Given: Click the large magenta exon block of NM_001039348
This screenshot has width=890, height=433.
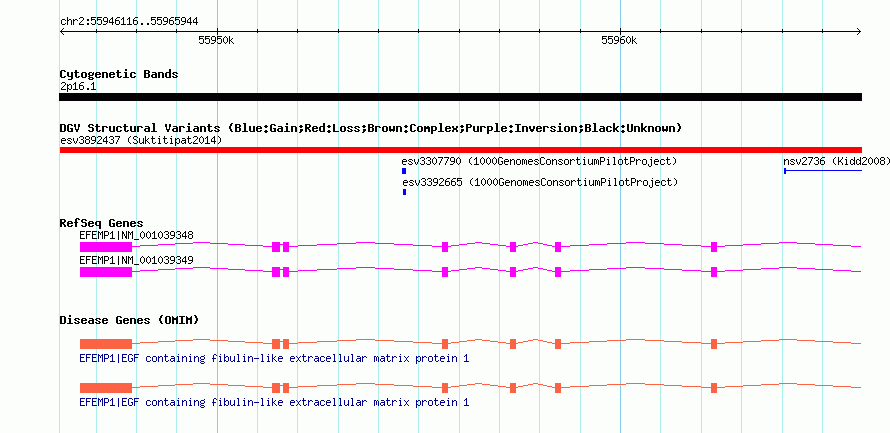Looking at the screenshot, I should coord(106,247).
